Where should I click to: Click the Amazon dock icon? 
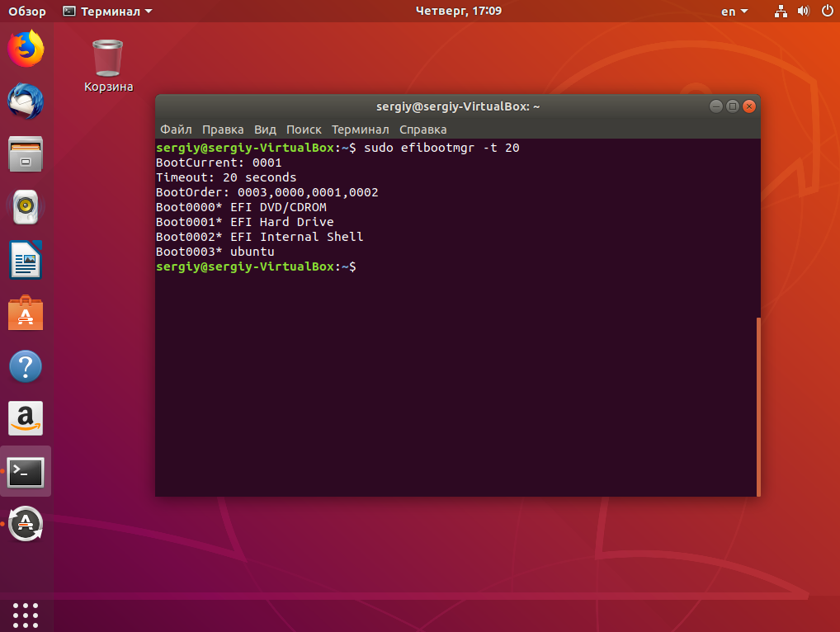click(26, 418)
